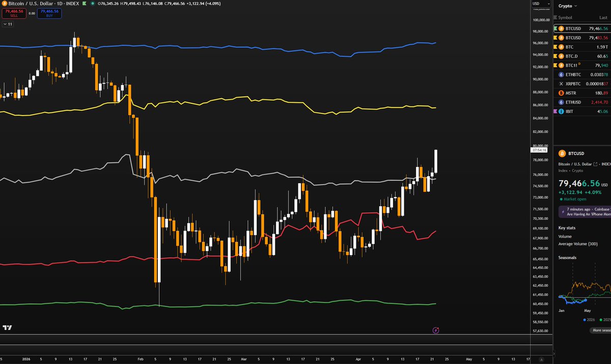611x364 pixels.
Task: Select the BTC1! futures watchlist row
Action: 582,65
